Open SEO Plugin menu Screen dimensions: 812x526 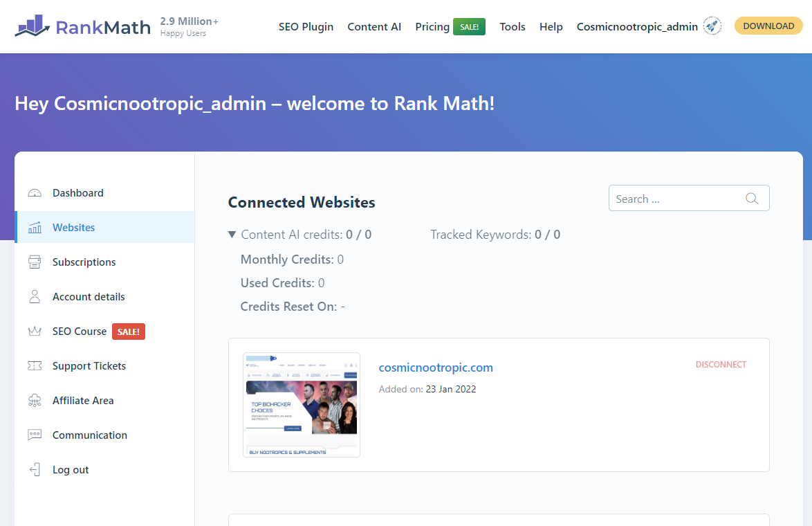[306, 26]
